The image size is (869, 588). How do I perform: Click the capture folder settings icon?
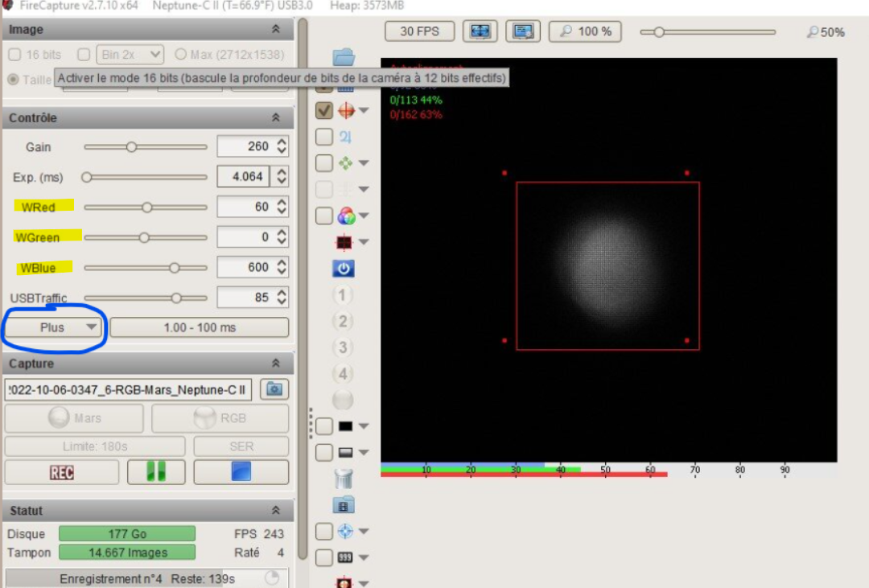[274, 389]
